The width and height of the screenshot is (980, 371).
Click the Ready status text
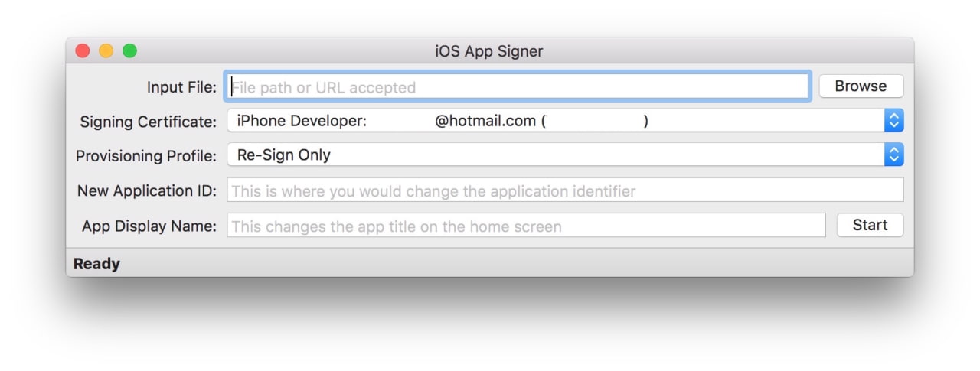tap(96, 264)
